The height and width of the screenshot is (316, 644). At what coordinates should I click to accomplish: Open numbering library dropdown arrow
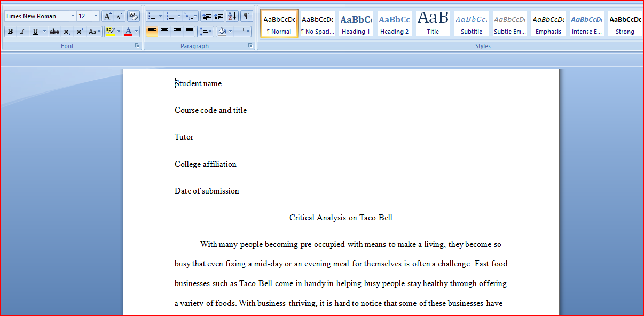(x=179, y=16)
